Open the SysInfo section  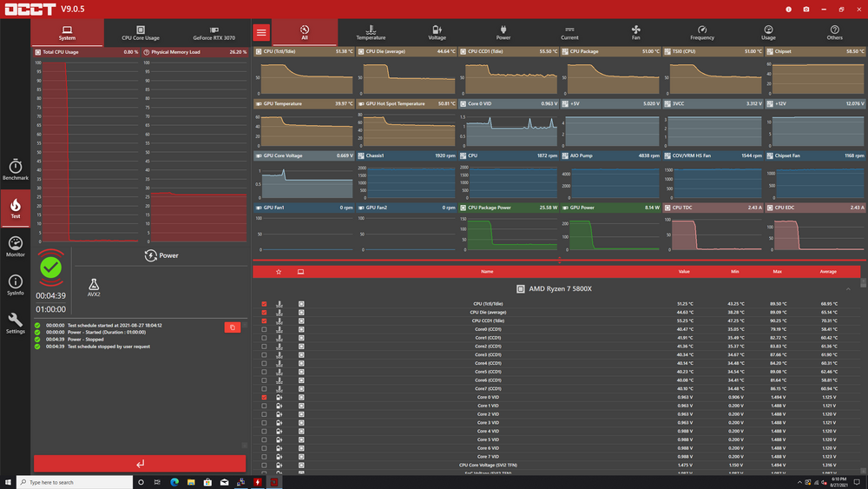[x=16, y=285]
